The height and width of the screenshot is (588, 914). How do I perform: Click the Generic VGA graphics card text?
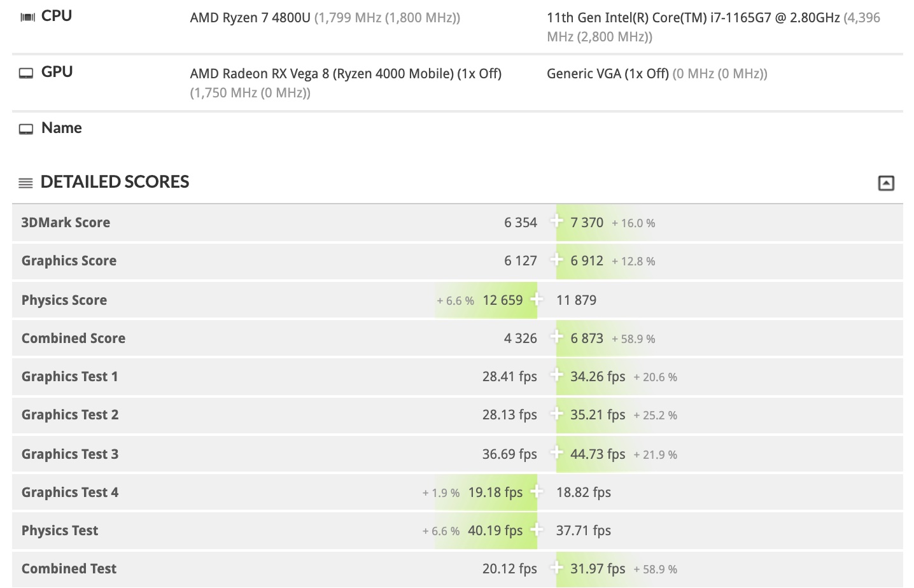(x=607, y=74)
